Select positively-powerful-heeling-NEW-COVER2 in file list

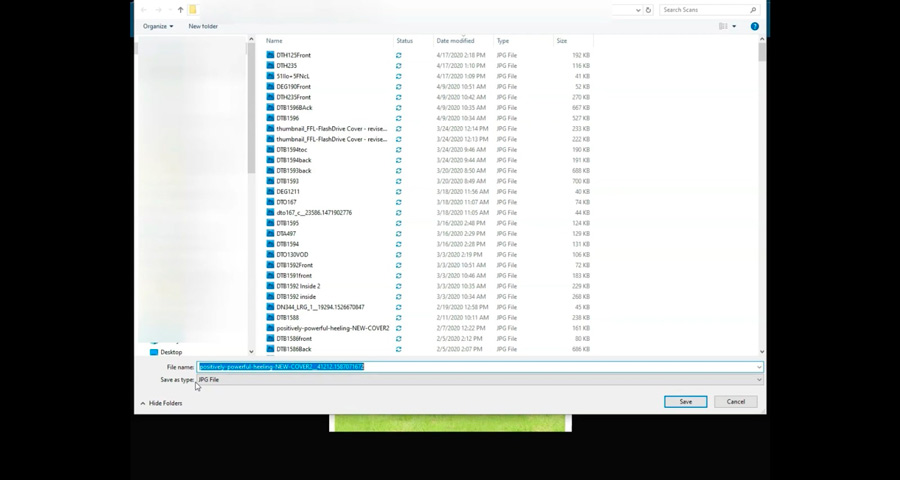[332, 328]
